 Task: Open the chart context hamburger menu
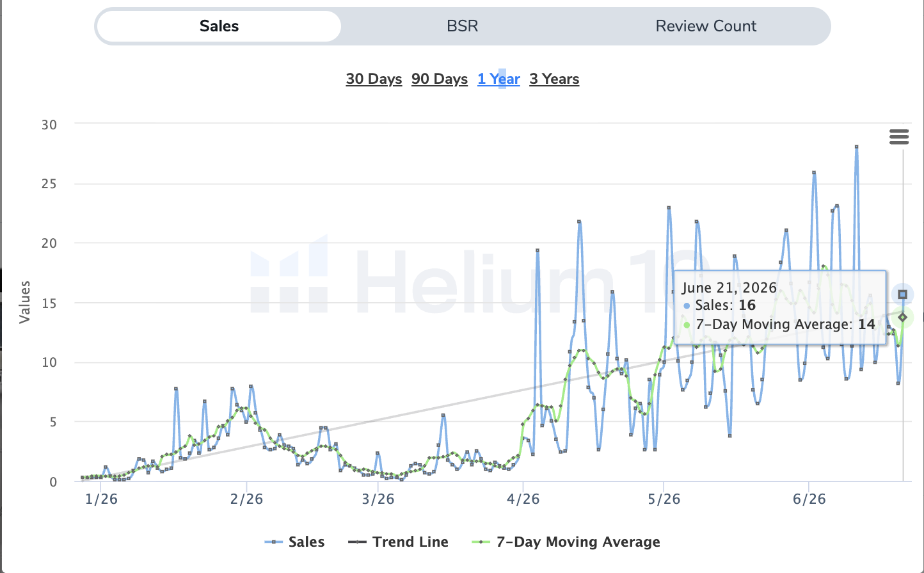[899, 136]
